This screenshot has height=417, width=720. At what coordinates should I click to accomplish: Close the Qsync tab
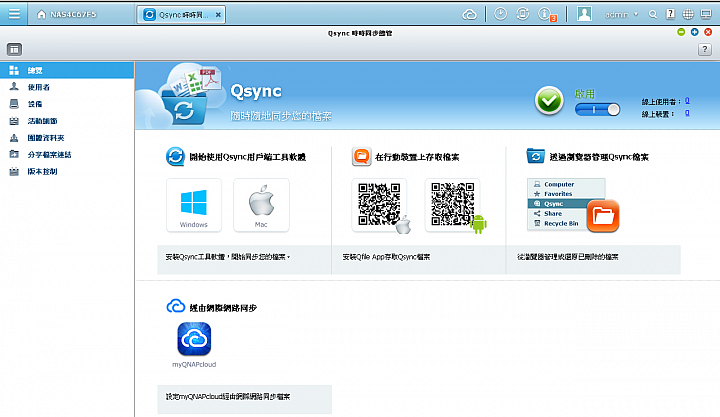pos(218,15)
